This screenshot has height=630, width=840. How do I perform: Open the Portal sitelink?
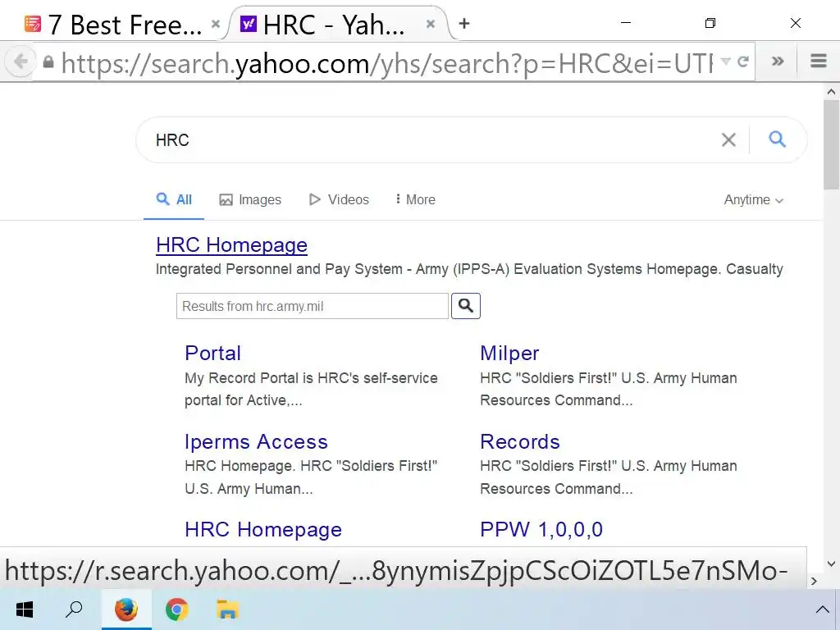click(212, 353)
